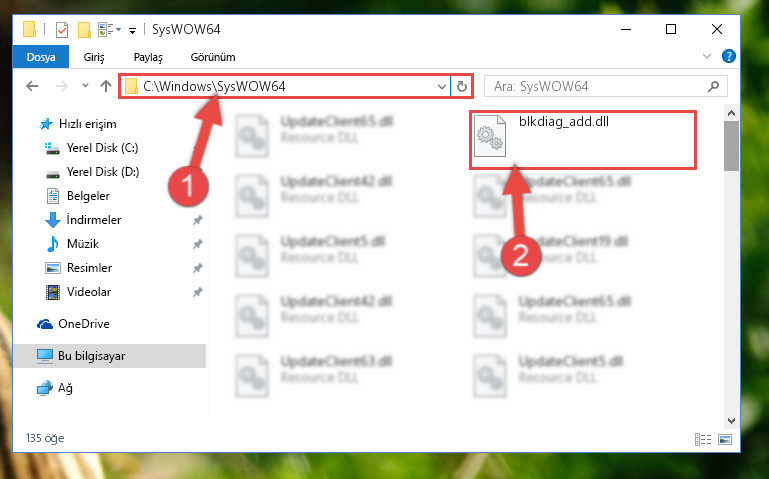769x479 pixels.
Task: Select the blkdiag_add.dll file
Action: (583, 140)
